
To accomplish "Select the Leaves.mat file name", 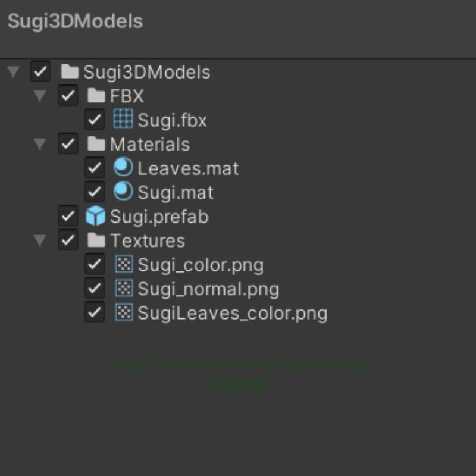I will pos(188,168).
